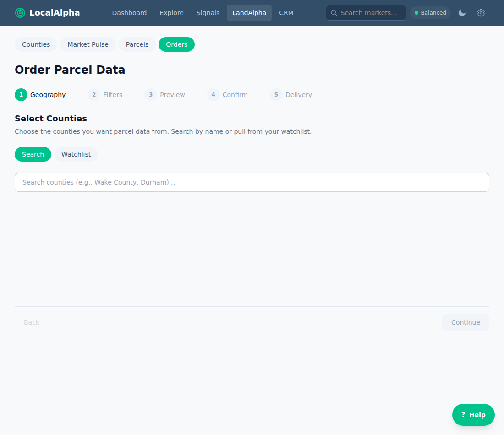Click the Balanced status indicator

[x=430, y=13]
